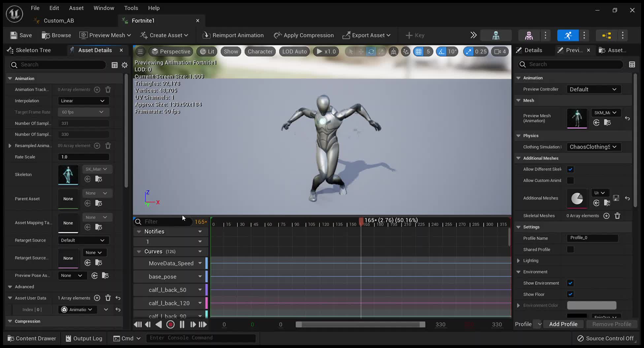Click the Record animation button
Viewport: 644px width, 348px height.
click(170, 325)
